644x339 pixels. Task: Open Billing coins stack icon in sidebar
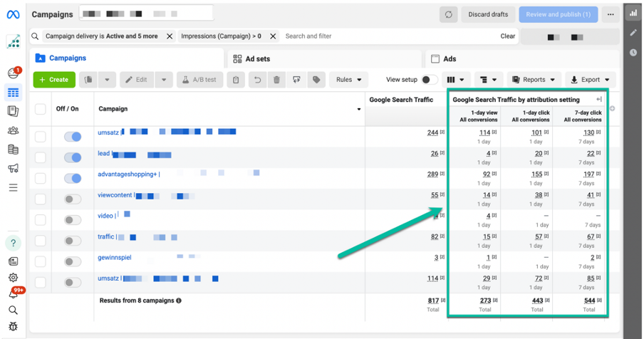(13, 150)
